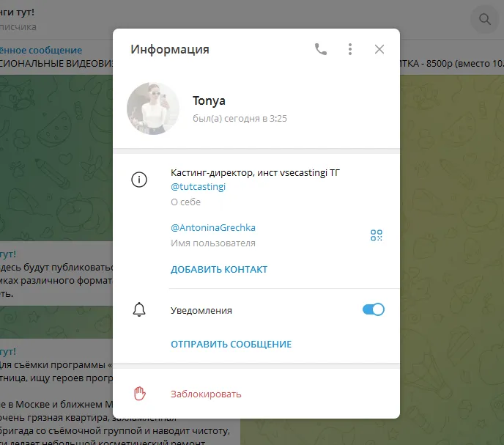Image resolution: width=504 pixels, height=445 pixels.
Task: Toggle the Уведомления switch off
Action: pyautogui.click(x=373, y=309)
